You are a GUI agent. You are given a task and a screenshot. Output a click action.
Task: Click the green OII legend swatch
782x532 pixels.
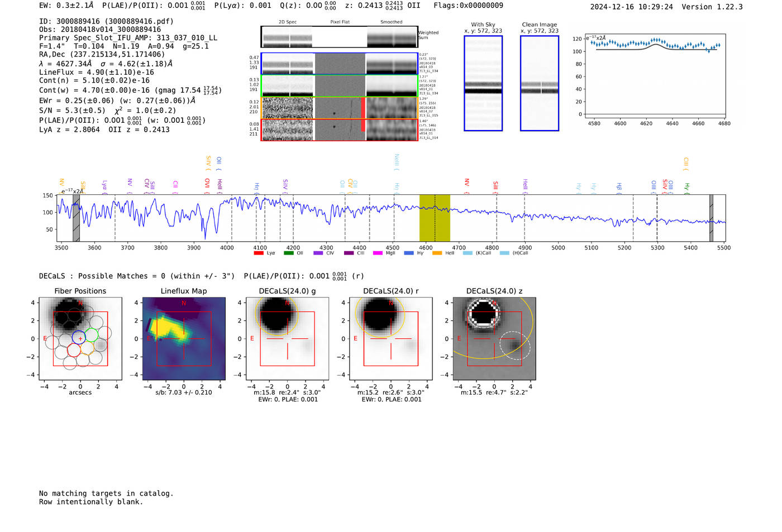pyautogui.click(x=289, y=253)
